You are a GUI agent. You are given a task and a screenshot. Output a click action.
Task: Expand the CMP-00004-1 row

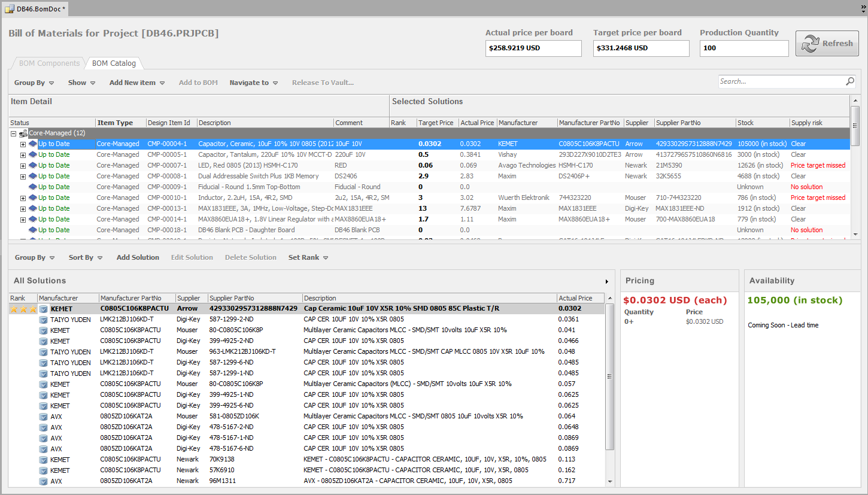23,144
